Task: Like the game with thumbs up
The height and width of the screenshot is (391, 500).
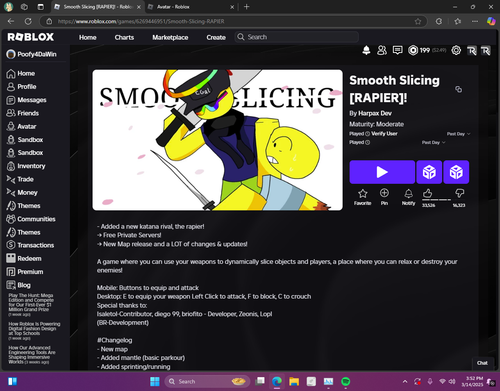Action: [x=427, y=193]
